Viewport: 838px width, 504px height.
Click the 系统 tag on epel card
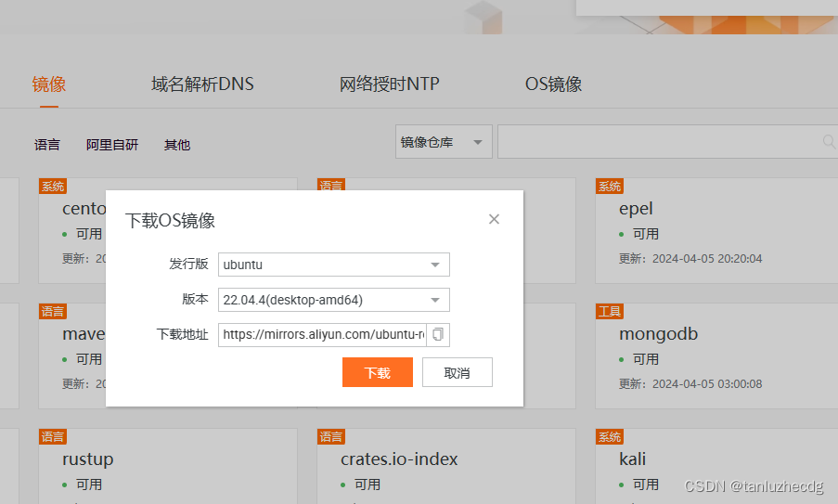610,186
